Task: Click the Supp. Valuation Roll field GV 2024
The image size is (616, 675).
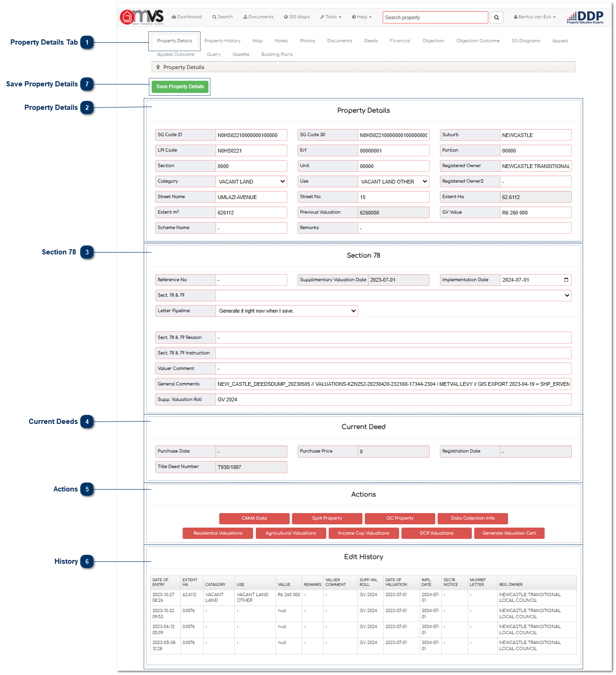Action: pos(393,399)
